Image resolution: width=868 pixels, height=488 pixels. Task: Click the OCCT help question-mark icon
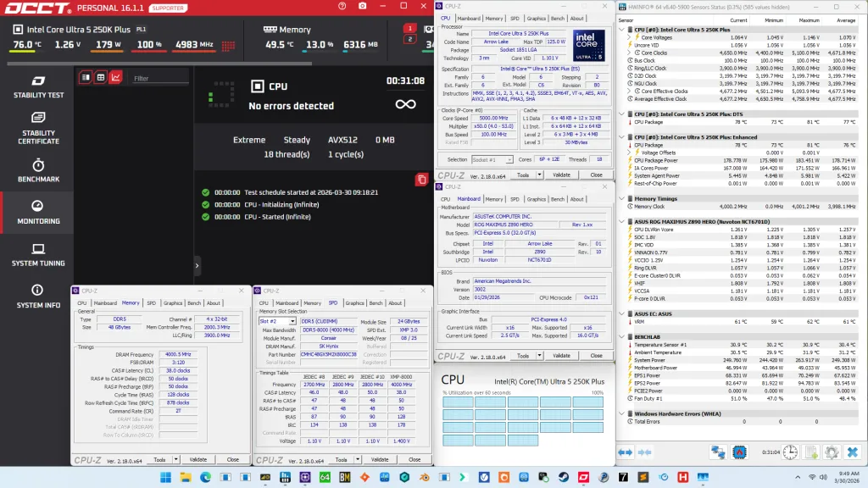[342, 6]
